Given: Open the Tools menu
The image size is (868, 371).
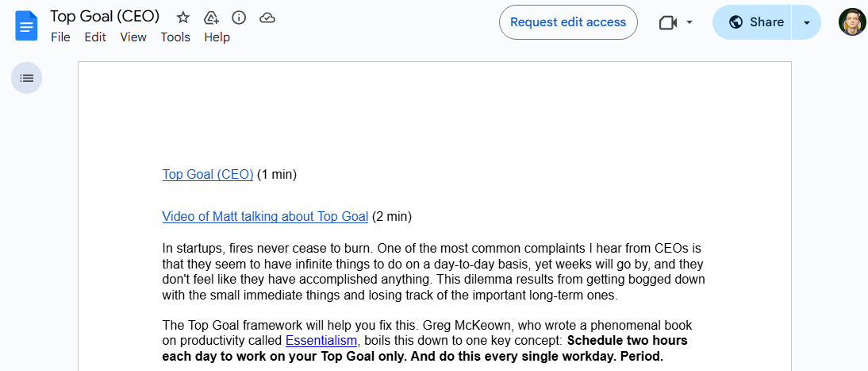Looking at the screenshot, I should click(x=175, y=37).
